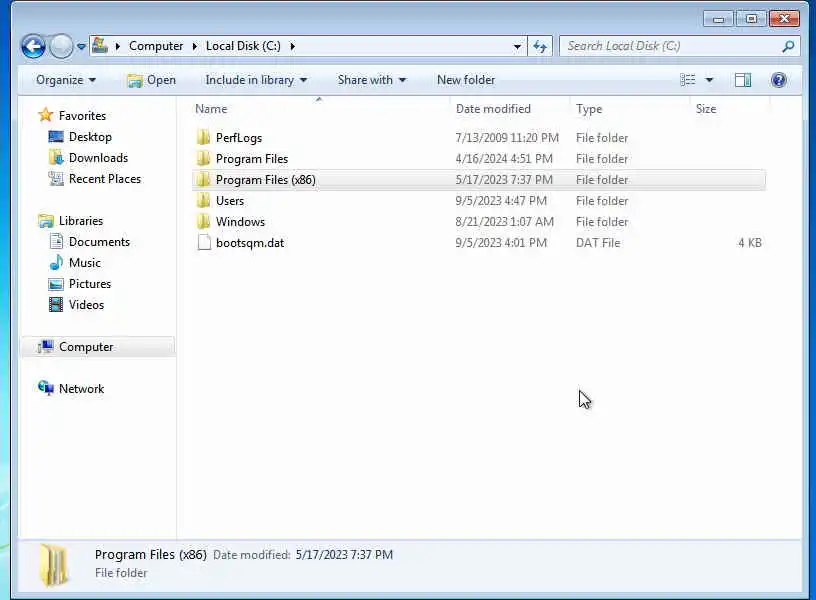Image resolution: width=816 pixels, height=600 pixels.
Task: Open the Pictures library
Action: pyautogui.click(x=90, y=284)
